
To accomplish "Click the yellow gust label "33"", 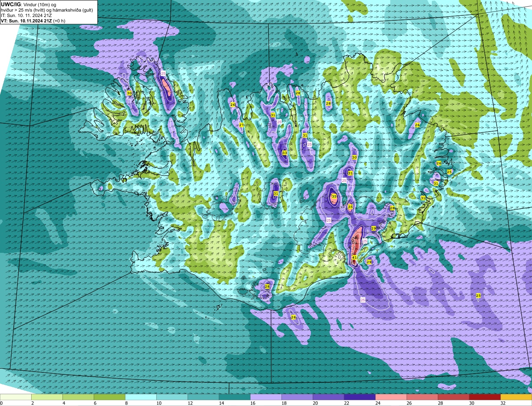I will [x=284, y=153].
